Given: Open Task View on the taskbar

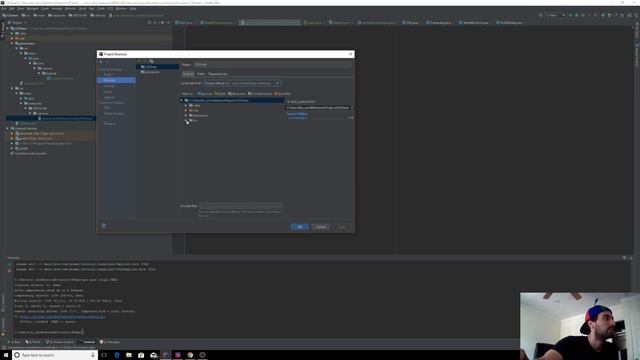Looking at the screenshot, I should [x=104, y=355].
